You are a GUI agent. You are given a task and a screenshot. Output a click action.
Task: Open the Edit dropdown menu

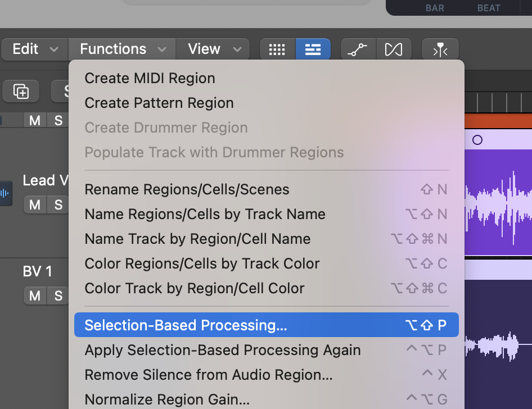tap(35, 49)
